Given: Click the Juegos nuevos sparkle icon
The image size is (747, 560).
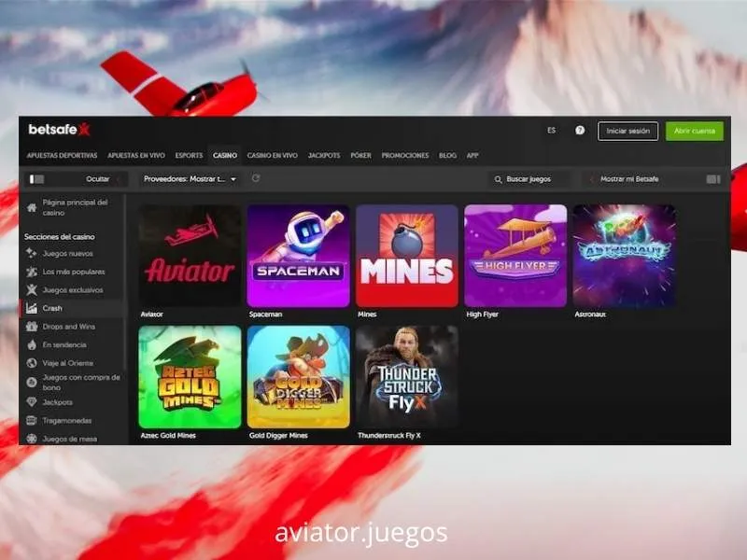Looking at the screenshot, I should [x=32, y=253].
